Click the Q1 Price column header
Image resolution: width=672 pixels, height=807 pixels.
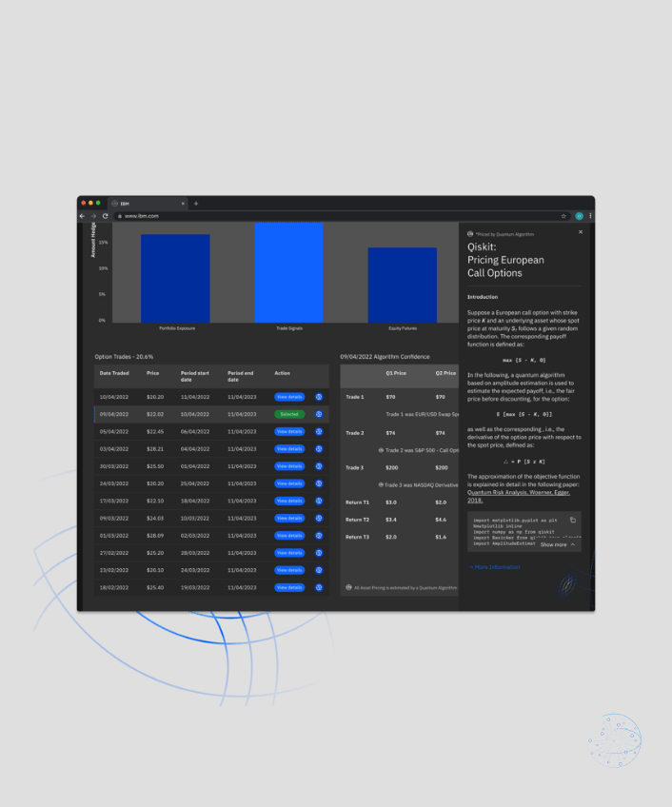click(396, 373)
